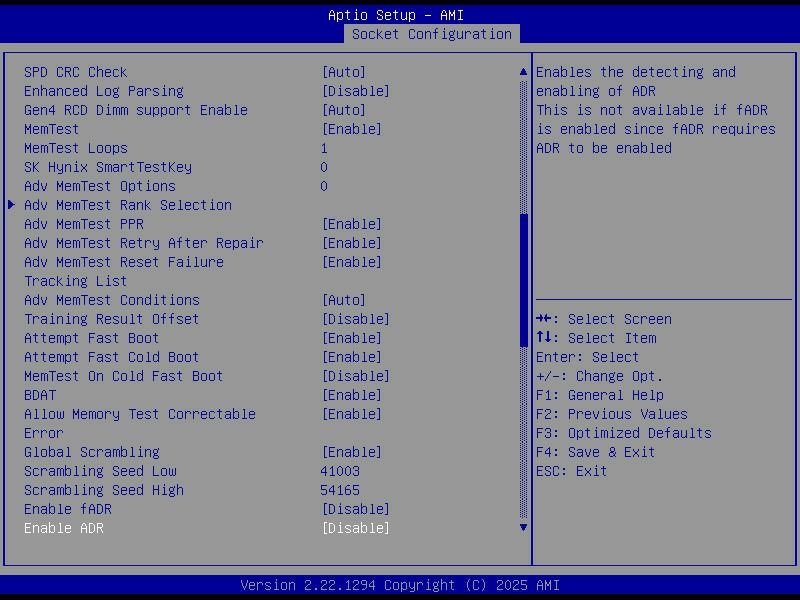The height and width of the screenshot is (600, 800).
Task: Open Adv MemTest Conditions [Auto] option
Action: pos(344,300)
